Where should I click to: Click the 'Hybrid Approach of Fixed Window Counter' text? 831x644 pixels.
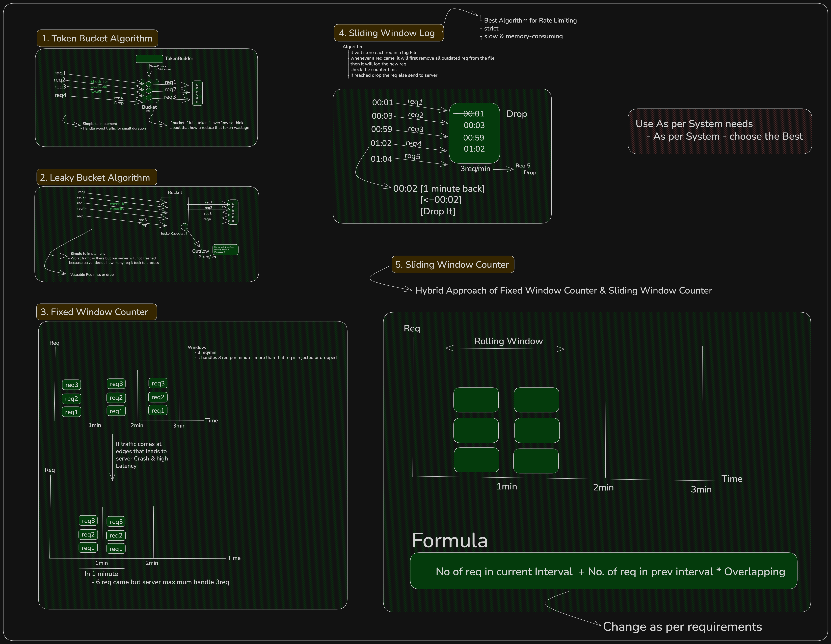(563, 291)
